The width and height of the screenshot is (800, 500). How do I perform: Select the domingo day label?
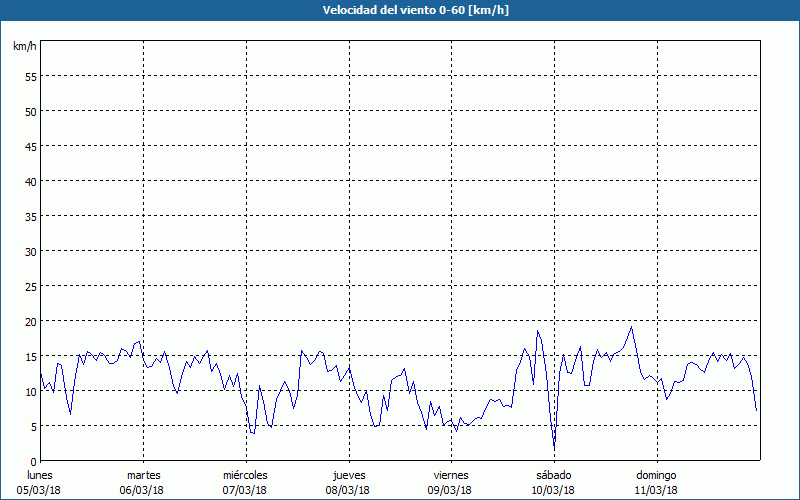(x=657, y=475)
